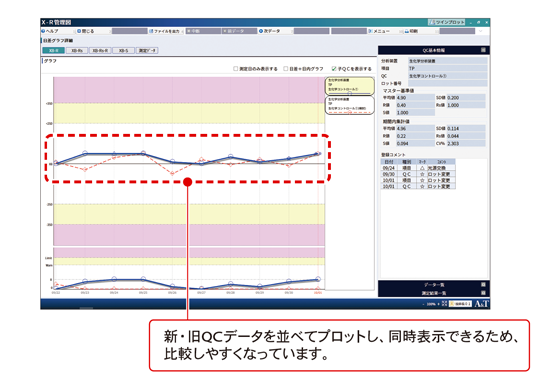
Task: Switch to the XB-Rs-R tab
Action: click(x=100, y=51)
